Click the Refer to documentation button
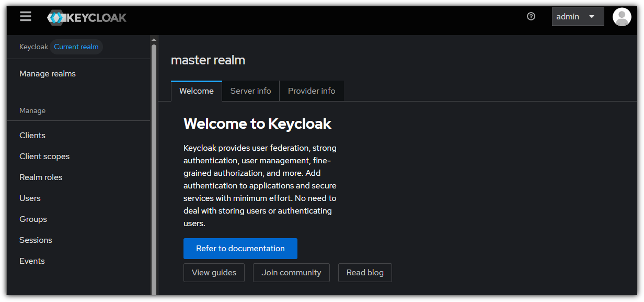Image resolution: width=644 pixels, height=302 pixels. coord(240,249)
